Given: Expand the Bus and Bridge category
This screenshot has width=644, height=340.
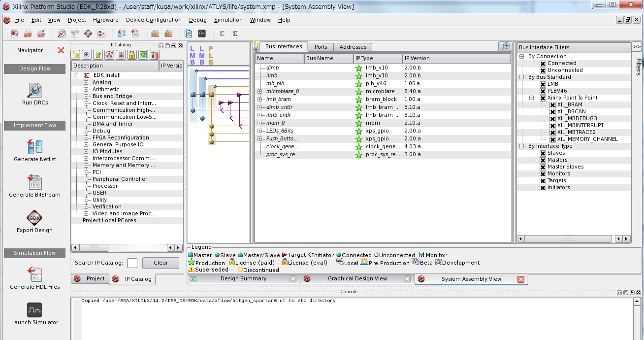Looking at the screenshot, I should [x=86, y=97].
